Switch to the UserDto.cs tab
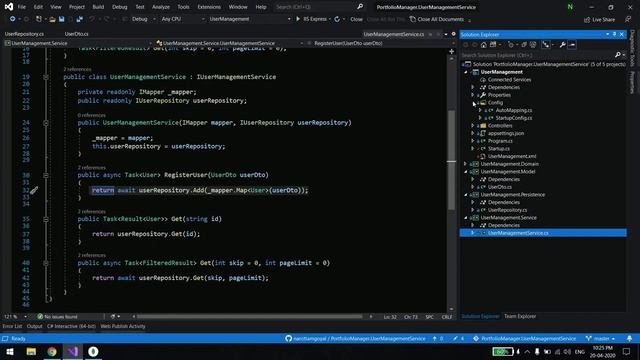 pyautogui.click(x=76, y=34)
